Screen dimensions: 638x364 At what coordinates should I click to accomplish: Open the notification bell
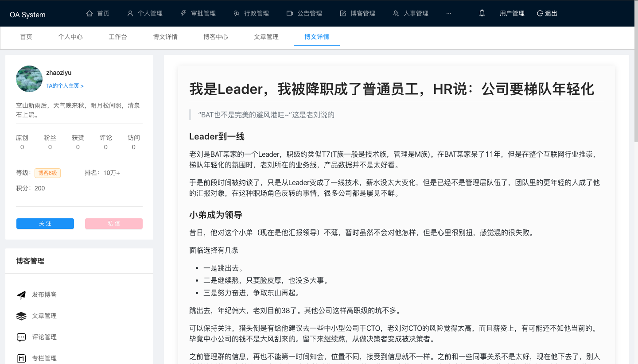click(482, 13)
